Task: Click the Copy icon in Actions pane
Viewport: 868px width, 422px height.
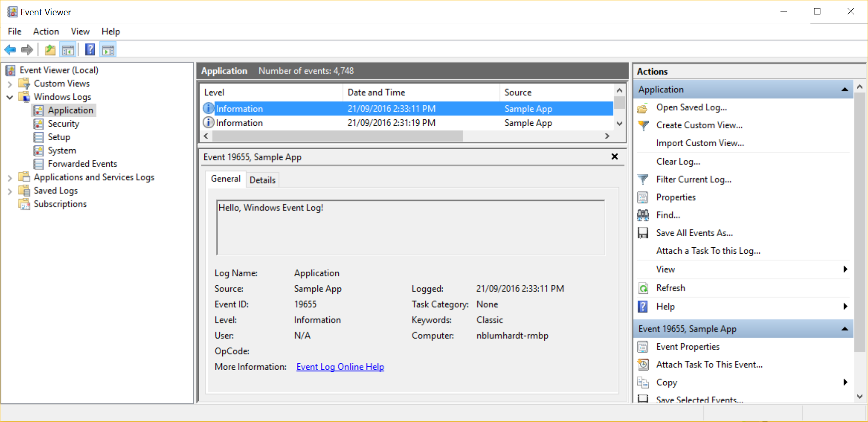Action: pos(643,382)
